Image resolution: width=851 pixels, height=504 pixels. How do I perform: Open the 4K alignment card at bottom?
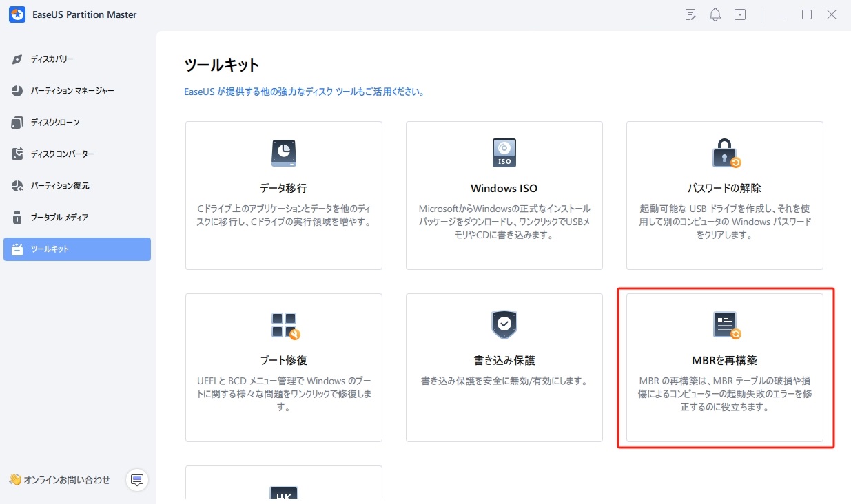pos(283,490)
